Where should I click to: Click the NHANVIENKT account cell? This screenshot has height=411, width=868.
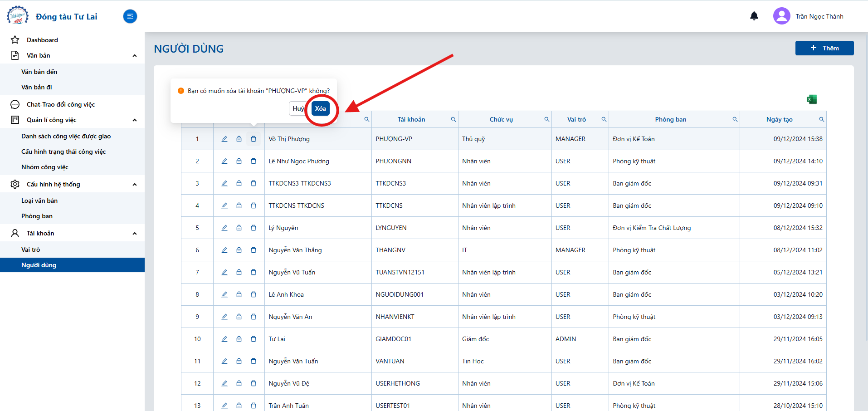pyautogui.click(x=415, y=317)
